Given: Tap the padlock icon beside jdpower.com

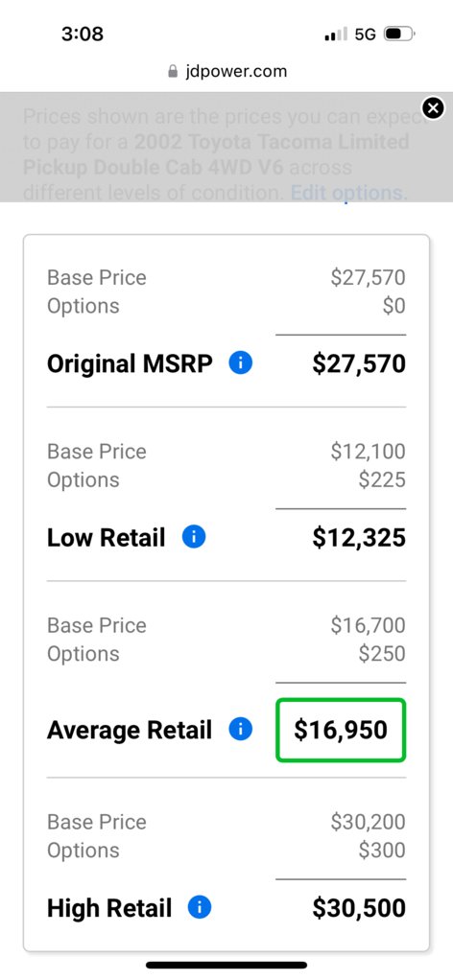Looking at the screenshot, I should [174, 72].
